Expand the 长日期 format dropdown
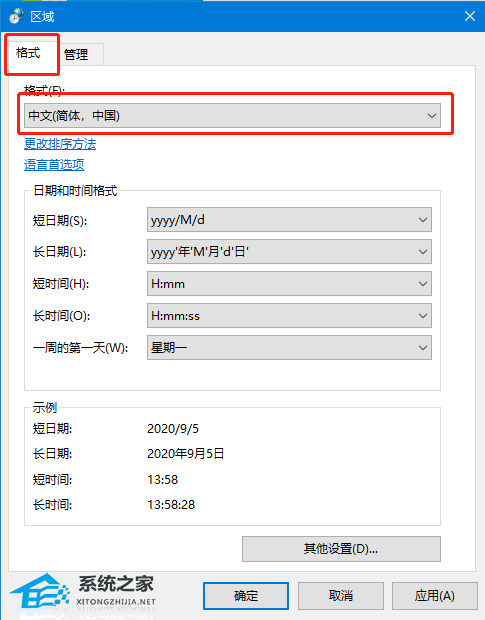Screen dimensions: 485x620 289,251
